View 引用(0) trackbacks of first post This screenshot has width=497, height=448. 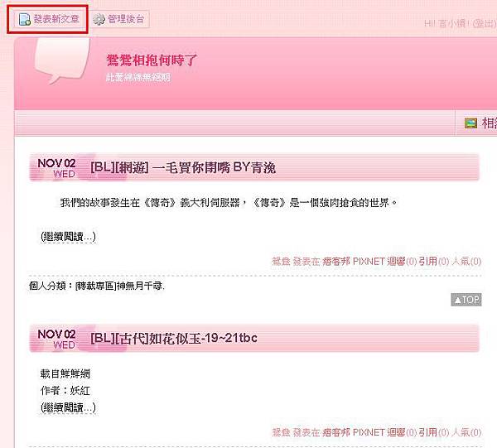point(434,262)
